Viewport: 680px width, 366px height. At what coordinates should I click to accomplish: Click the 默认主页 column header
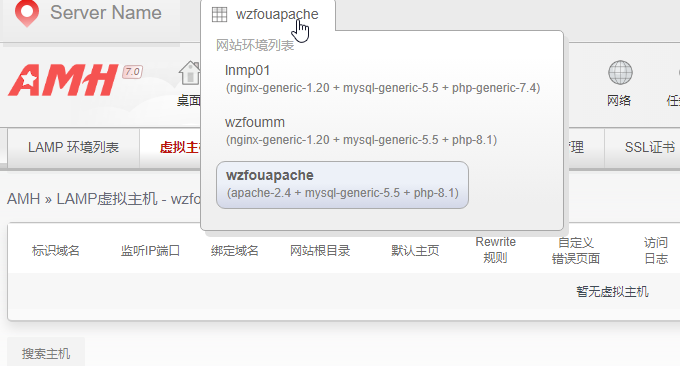(x=415, y=251)
